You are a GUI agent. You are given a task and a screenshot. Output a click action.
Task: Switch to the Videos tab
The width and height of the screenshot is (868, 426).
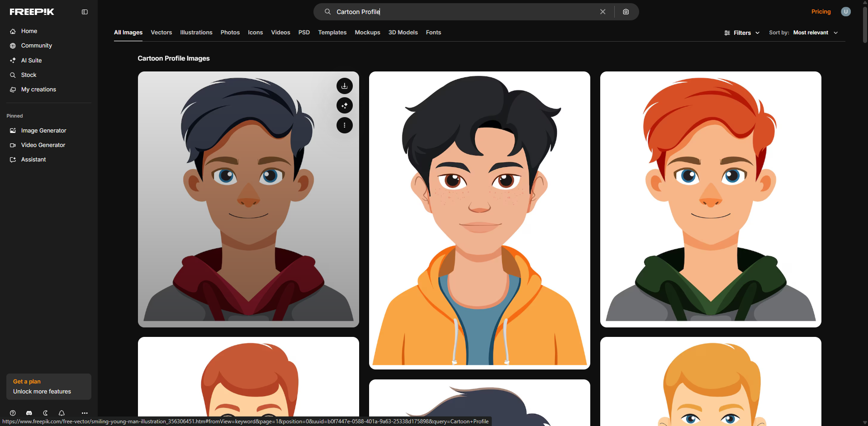pyautogui.click(x=280, y=33)
